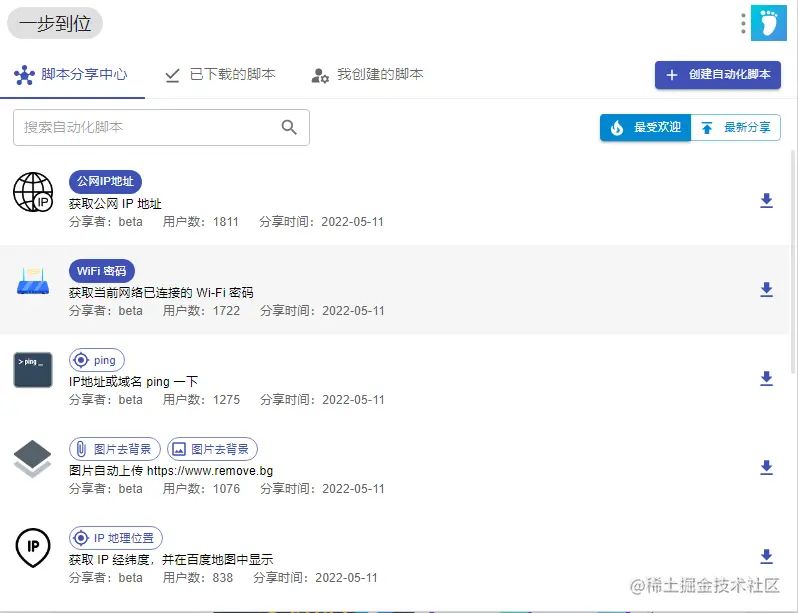This screenshot has width=798, height=613.
Task: Download the WiFi 密码 script
Action: 766,290
